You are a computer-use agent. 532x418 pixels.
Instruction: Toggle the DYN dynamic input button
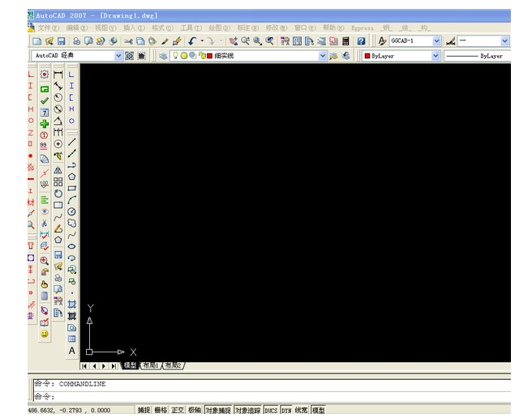286,410
